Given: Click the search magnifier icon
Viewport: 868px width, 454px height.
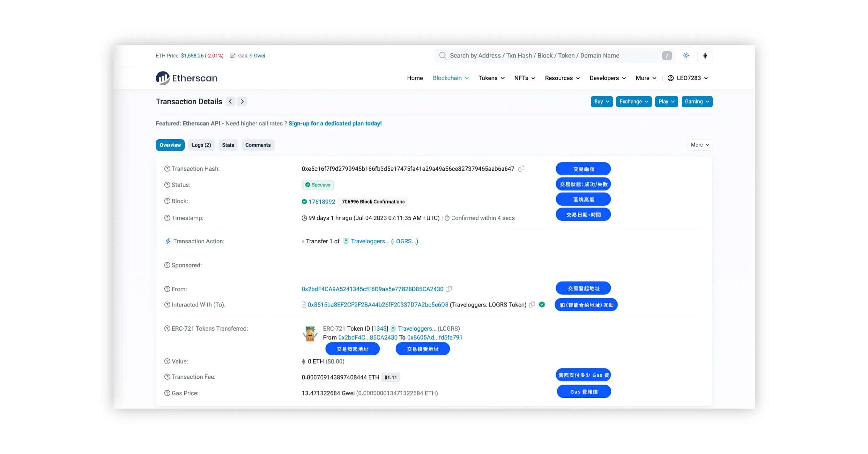Looking at the screenshot, I should (443, 56).
